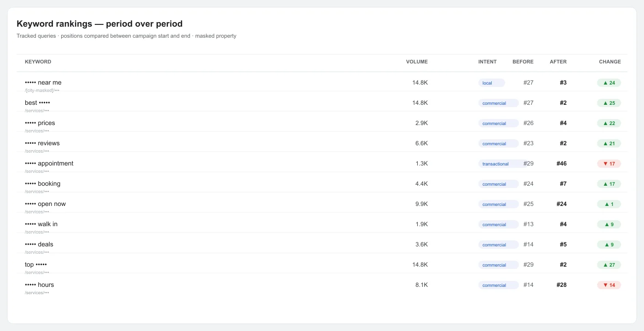Select the 'top' keyword
Viewport: 644px width, 331px height.
tap(36, 264)
